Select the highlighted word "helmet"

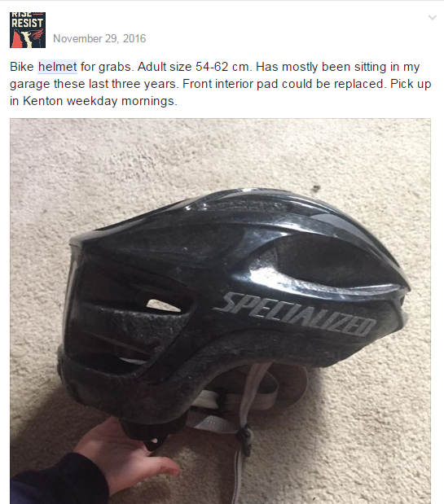pyautogui.click(x=57, y=67)
